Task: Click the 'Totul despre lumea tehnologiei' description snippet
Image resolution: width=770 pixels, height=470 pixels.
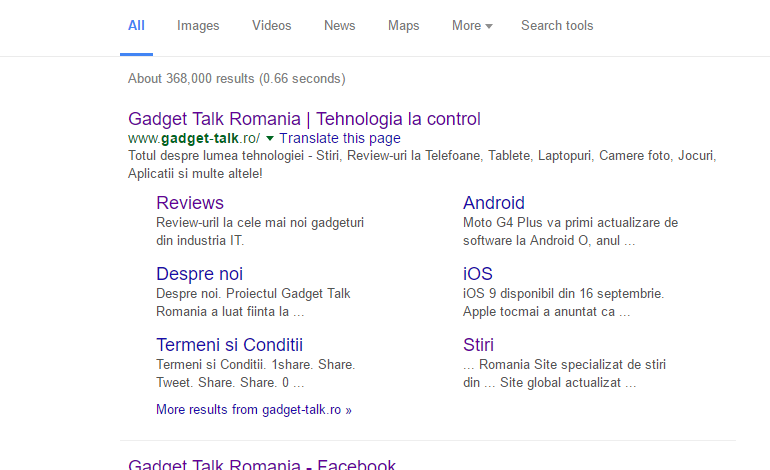Action: coord(422,165)
